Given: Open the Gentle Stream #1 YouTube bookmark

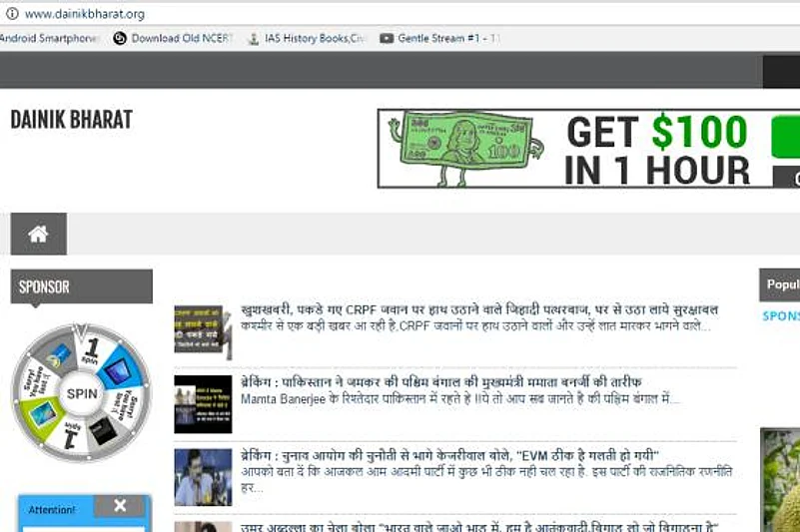Looking at the screenshot, I should tap(439, 39).
